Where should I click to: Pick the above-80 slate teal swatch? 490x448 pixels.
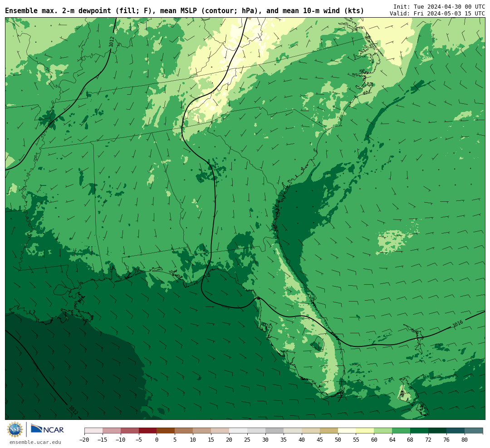click(474, 431)
